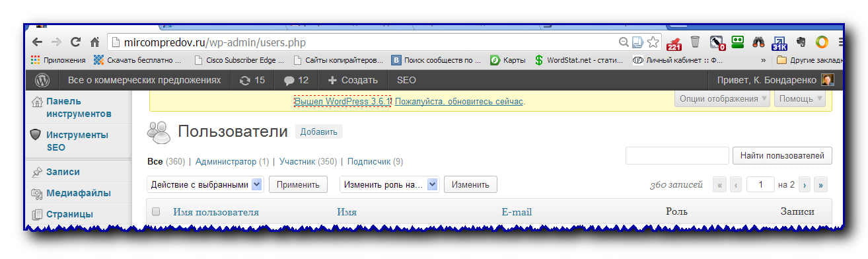Expand the Опции отображения panel
868x259 pixels.
click(x=722, y=98)
